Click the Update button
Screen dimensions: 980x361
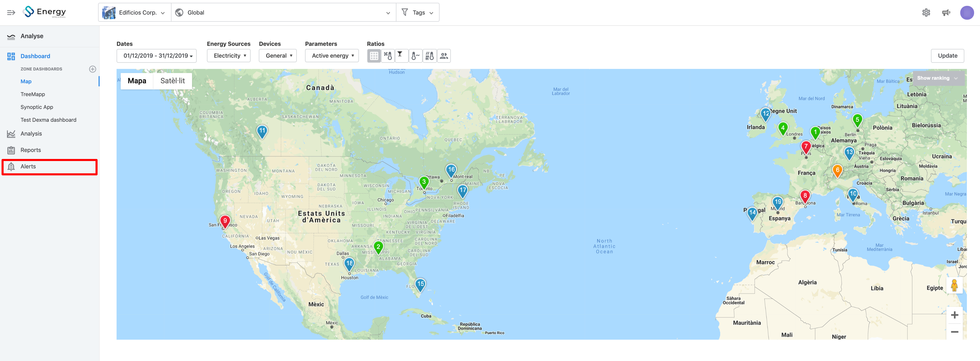click(x=947, y=56)
